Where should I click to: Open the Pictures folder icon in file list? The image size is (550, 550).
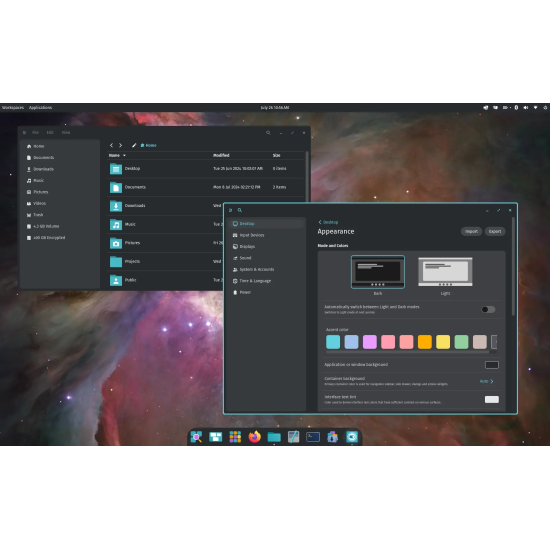pos(116,243)
